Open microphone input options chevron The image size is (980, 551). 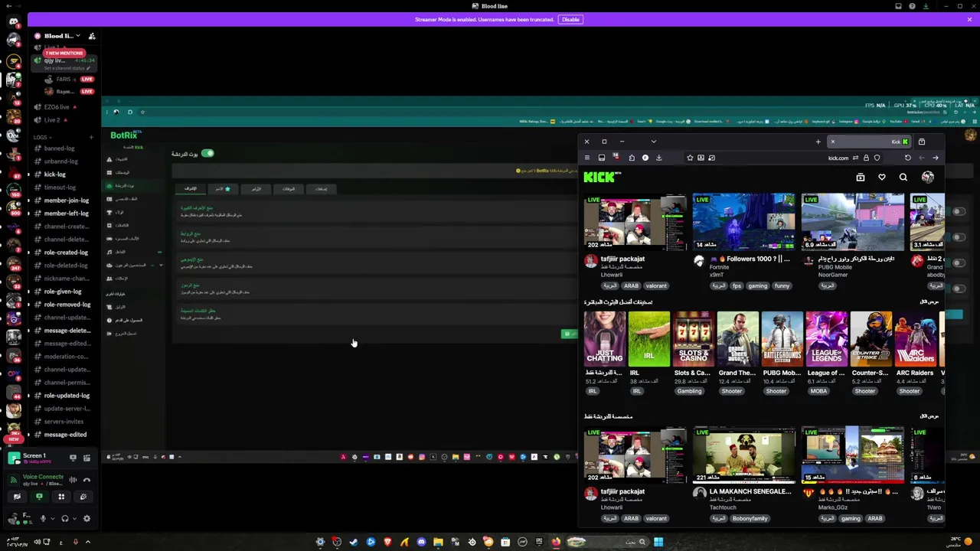(x=53, y=519)
